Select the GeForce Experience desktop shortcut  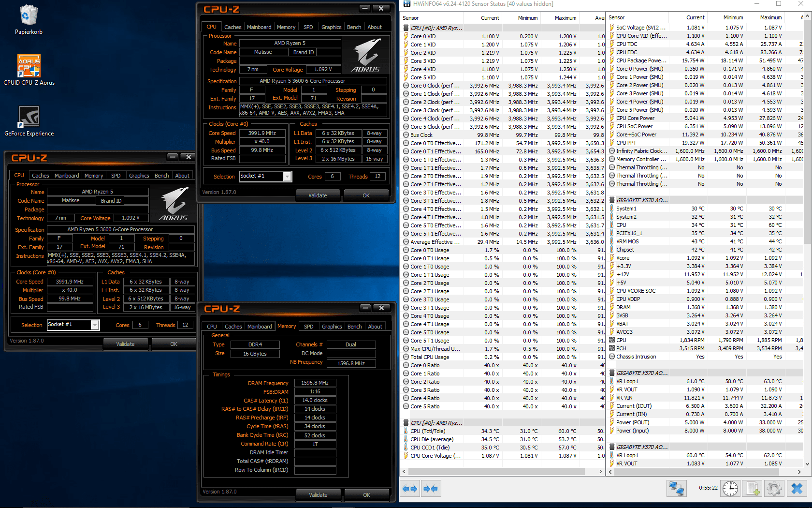pyautogui.click(x=29, y=121)
